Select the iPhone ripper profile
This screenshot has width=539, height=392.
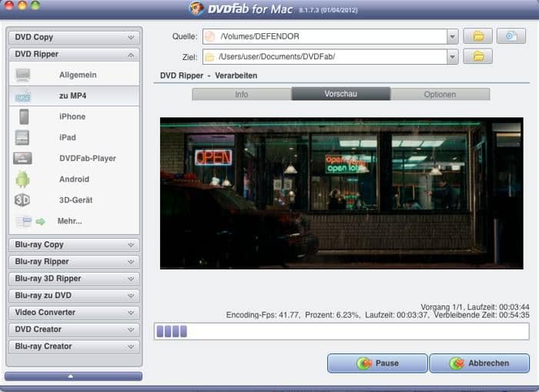(74, 116)
